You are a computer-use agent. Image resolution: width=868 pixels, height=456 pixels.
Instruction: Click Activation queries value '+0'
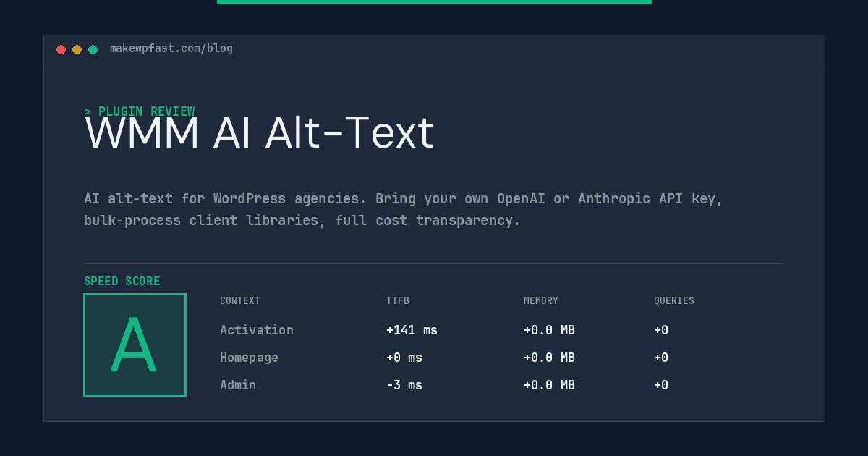coord(661,330)
